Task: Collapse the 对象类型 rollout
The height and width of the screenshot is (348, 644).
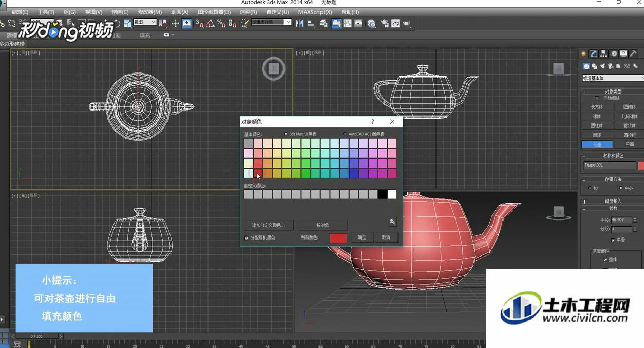Action: coord(613,91)
